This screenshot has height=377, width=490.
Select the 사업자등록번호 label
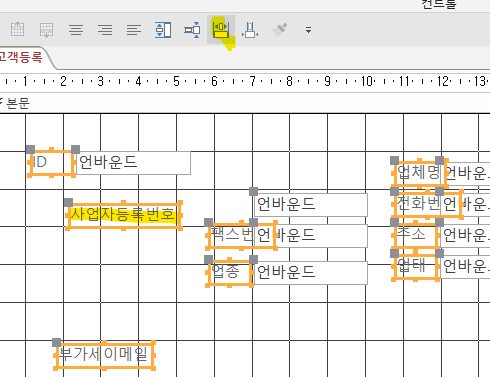124,215
